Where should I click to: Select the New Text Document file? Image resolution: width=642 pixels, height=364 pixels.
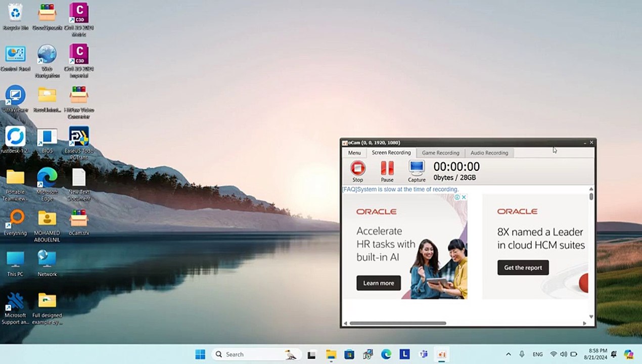click(x=79, y=185)
